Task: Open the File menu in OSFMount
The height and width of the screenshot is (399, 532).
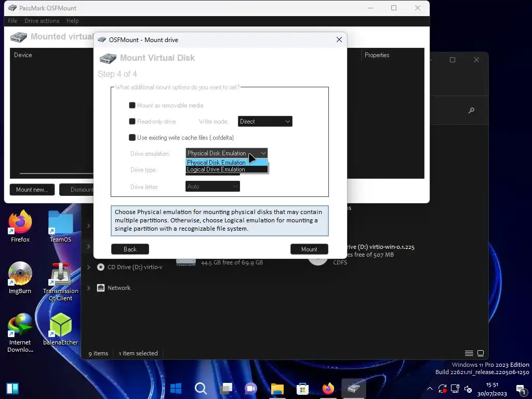Action: [12, 21]
